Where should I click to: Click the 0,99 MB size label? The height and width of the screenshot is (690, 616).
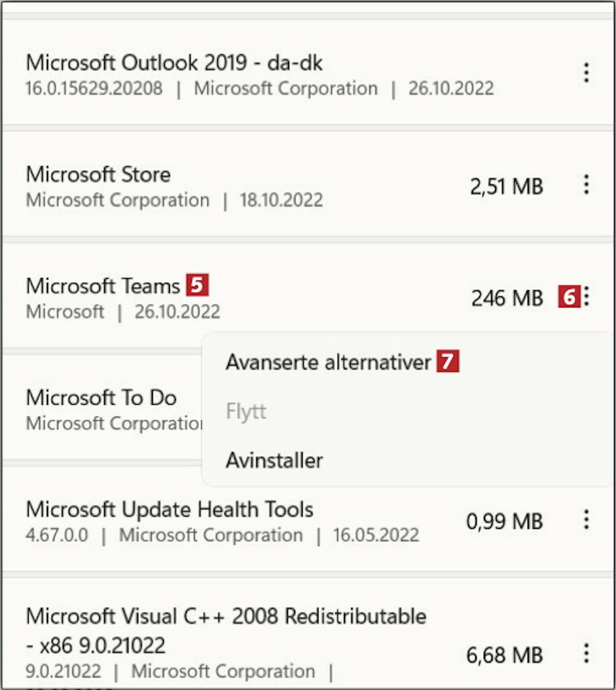click(x=505, y=521)
